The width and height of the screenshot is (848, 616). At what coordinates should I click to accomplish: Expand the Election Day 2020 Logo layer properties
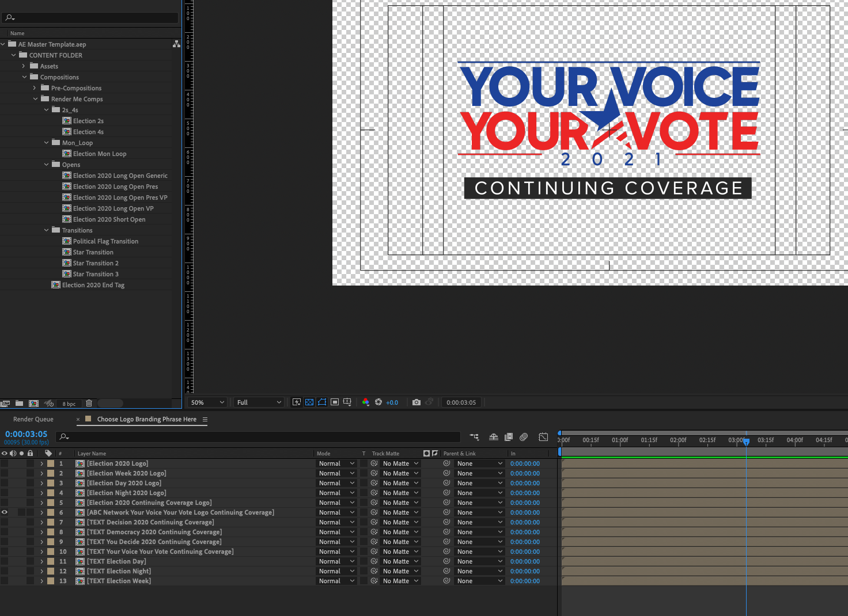[x=41, y=483]
